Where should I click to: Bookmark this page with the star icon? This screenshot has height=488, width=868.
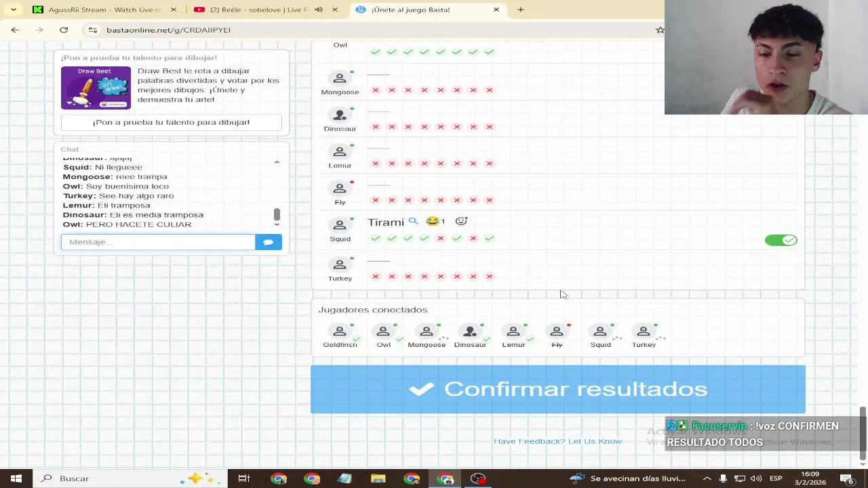660,30
